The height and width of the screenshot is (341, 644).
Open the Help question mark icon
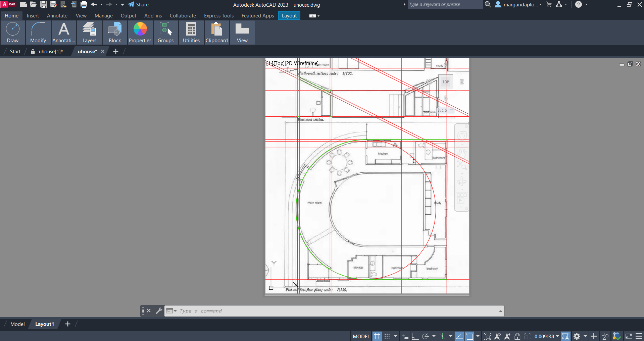[579, 4]
